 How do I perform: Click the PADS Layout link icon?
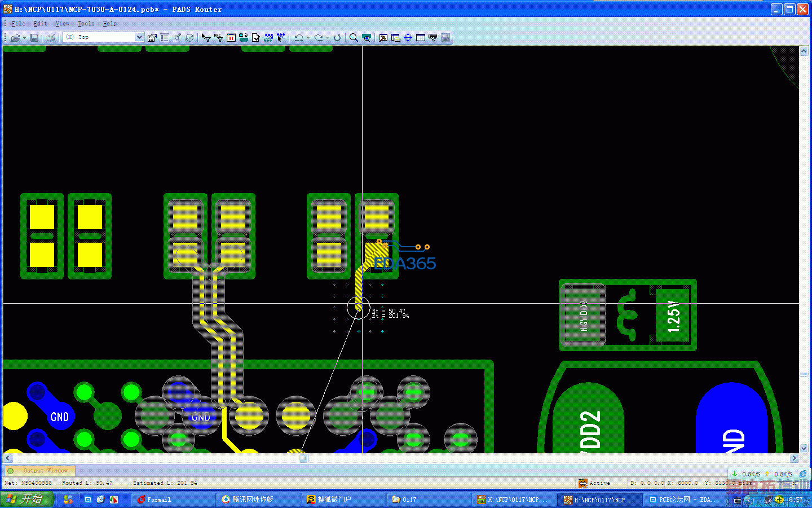[445, 38]
